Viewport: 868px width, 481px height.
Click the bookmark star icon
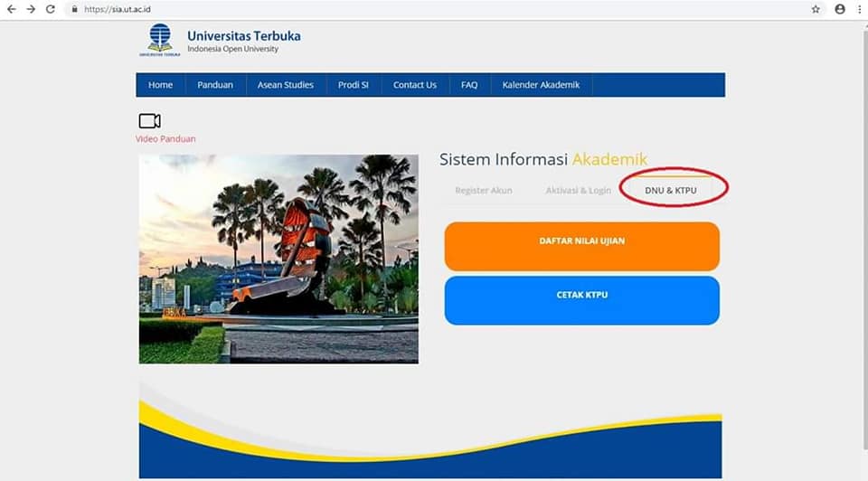coord(816,9)
